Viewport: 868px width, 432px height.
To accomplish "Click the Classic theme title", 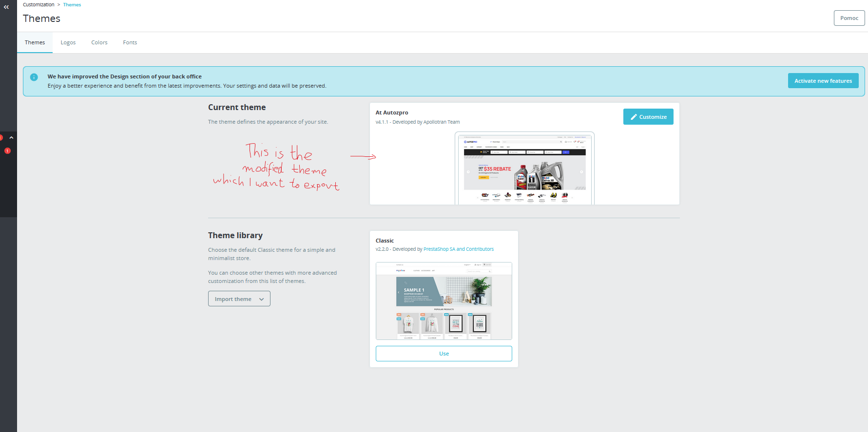I will tap(385, 241).
